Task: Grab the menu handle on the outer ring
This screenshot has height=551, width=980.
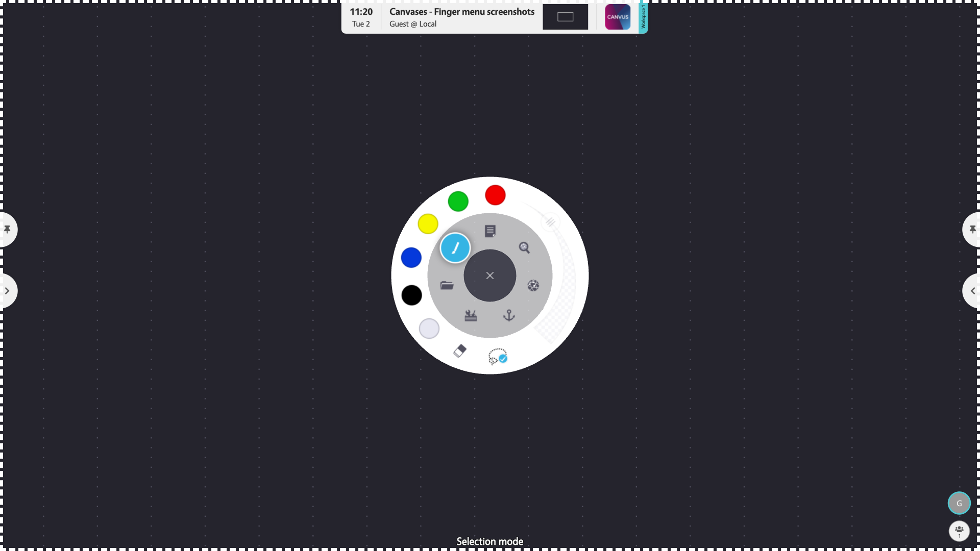Action: click(551, 222)
